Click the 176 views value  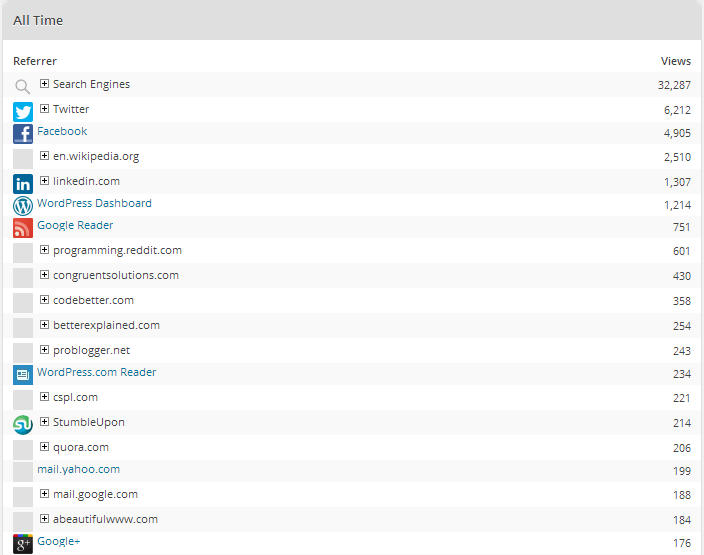tap(682, 543)
